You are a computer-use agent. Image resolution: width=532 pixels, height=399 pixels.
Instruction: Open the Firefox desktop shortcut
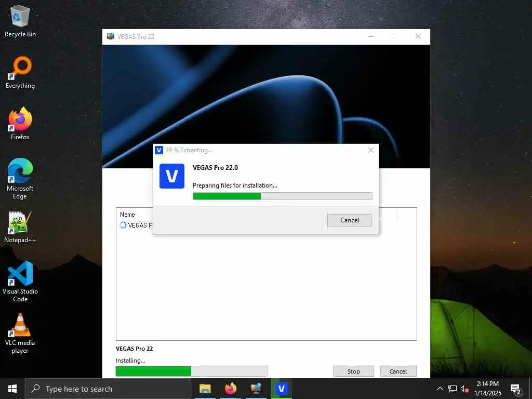coord(20,124)
